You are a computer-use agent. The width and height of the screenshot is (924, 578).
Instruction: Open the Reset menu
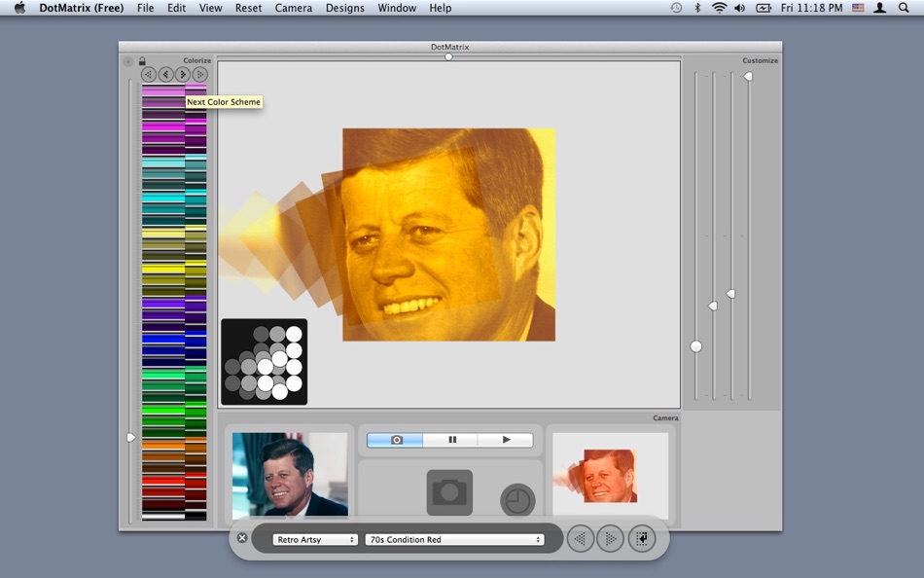[248, 8]
